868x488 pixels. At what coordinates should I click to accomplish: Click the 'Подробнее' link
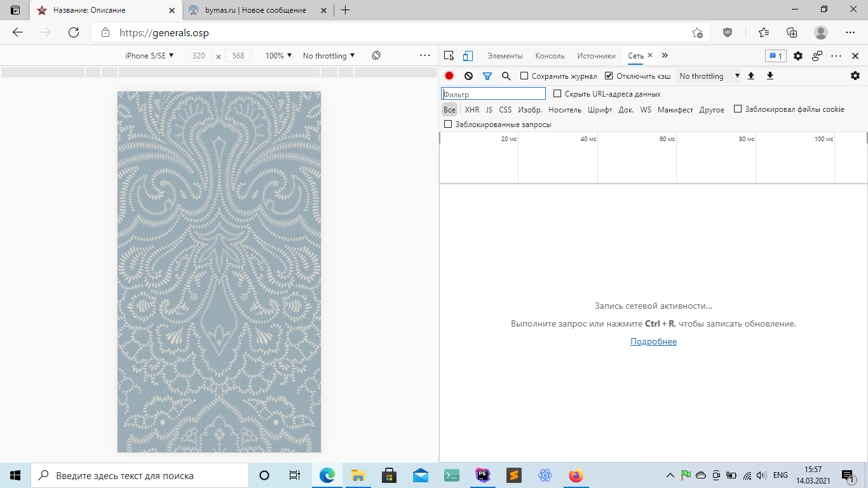click(653, 342)
